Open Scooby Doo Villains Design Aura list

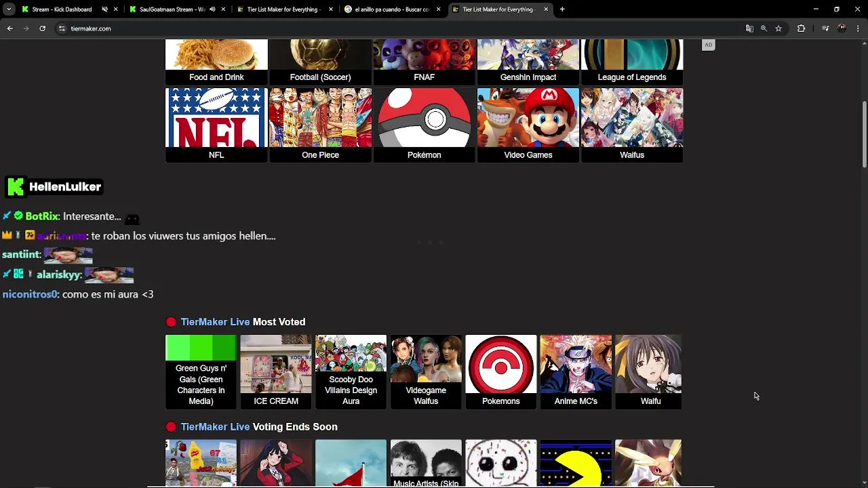(351, 372)
